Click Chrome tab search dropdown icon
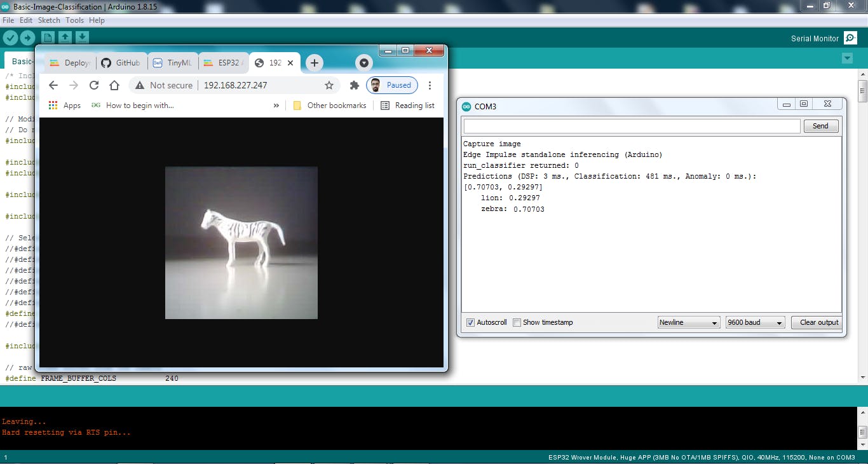868x464 pixels. (363, 63)
